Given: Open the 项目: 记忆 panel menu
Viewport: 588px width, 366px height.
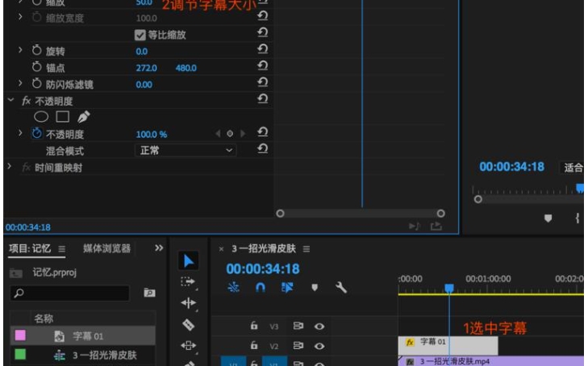Looking at the screenshot, I should [x=62, y=249].
